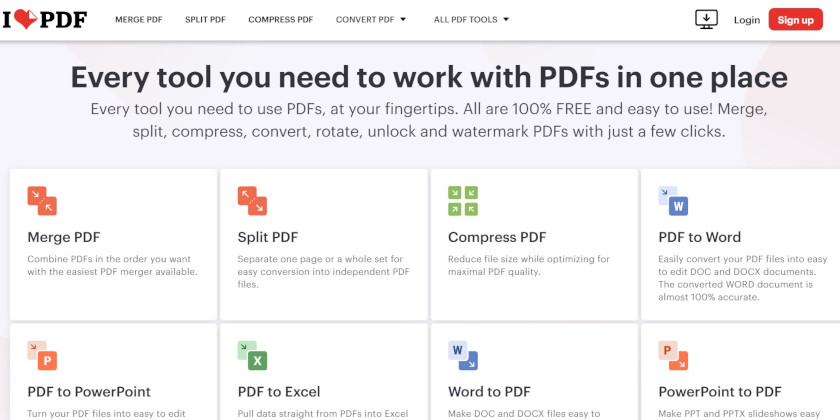Viewport: 840px width, 420px height.
Task: Click the Merge PDF card icon
Action: [42, 201]
